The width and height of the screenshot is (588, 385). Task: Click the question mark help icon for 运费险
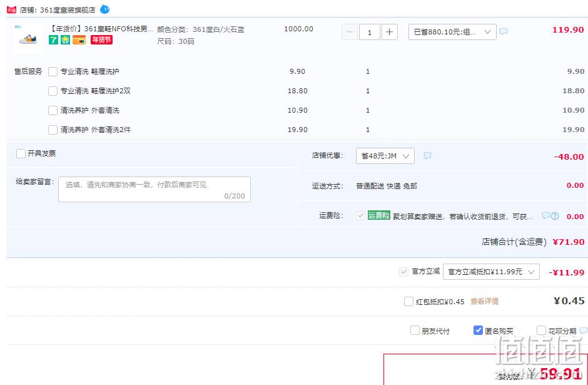click(x=555, y=216)
